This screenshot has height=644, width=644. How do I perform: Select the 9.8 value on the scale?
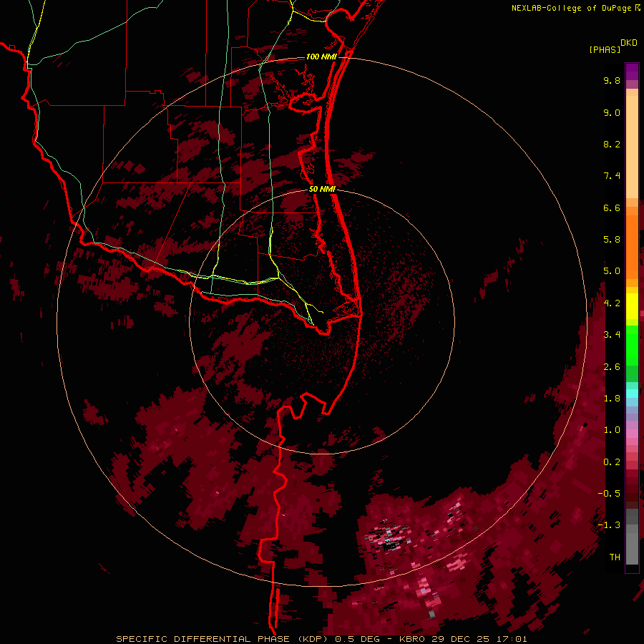pyautogui.click(x=612, y=80)
